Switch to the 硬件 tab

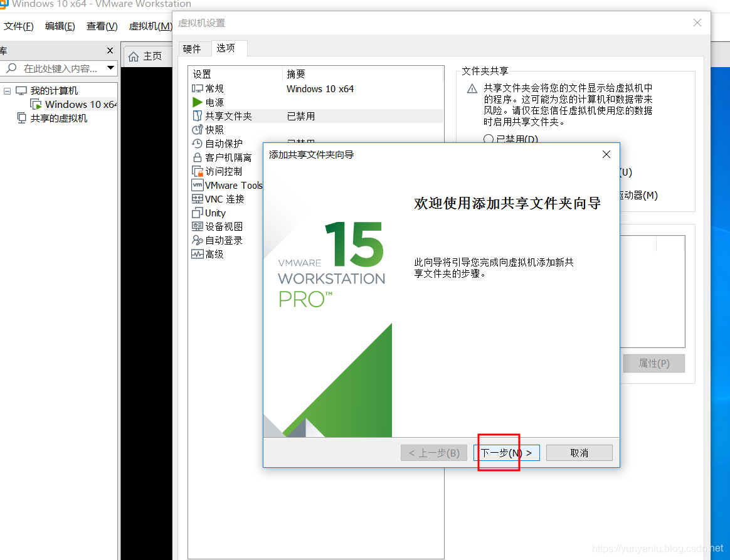click(192, 49)
